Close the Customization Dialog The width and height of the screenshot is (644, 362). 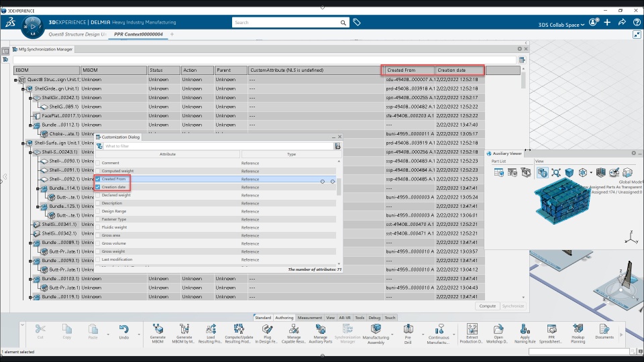pyautogui.click(x=339, y=137)
